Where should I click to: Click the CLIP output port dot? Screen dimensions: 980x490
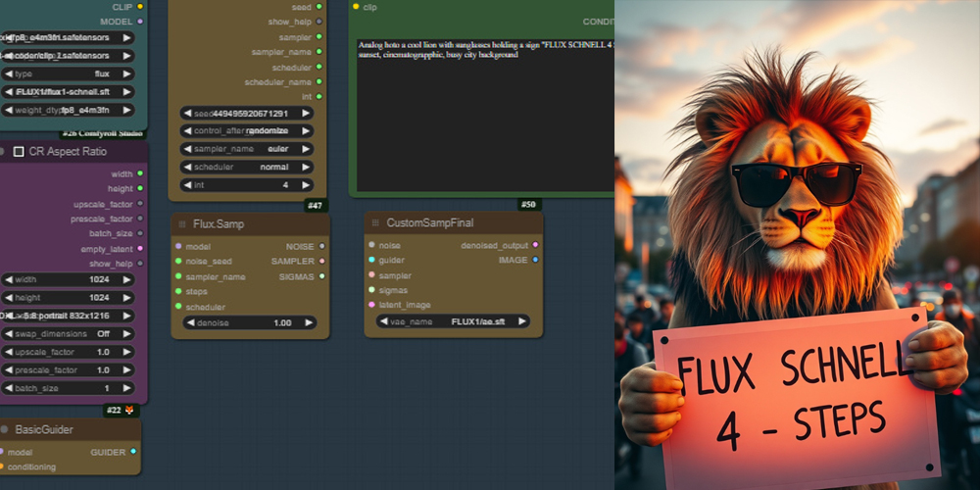(x=140, y=7)
